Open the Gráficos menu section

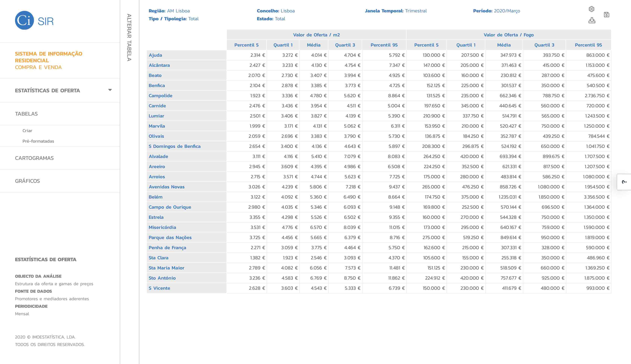27,181
